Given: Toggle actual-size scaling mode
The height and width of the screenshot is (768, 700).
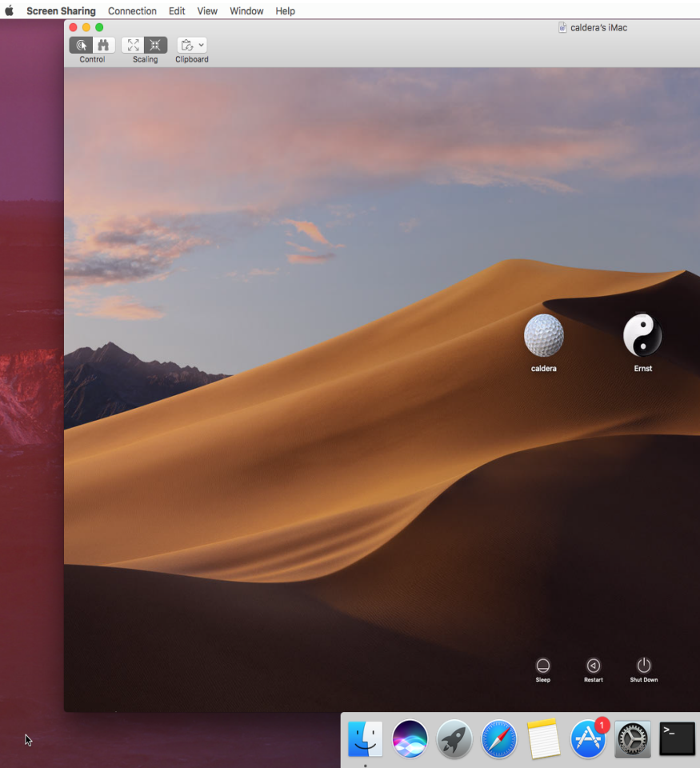Looking at the screenshot, I should pos(155,45).
